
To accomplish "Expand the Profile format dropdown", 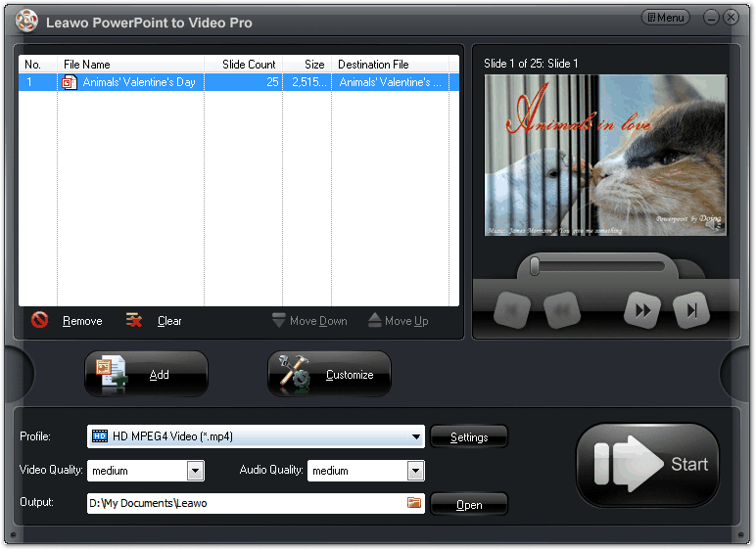I will pos(416,436).
